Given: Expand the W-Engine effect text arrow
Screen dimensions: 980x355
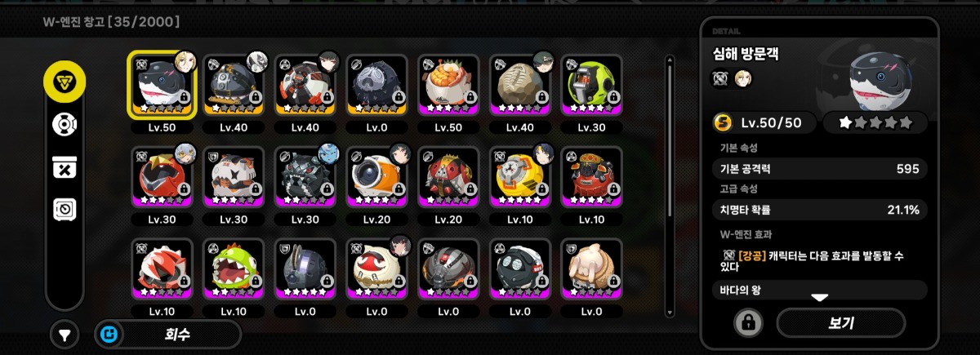Looking at the screenshot, I should click(820, 298).
